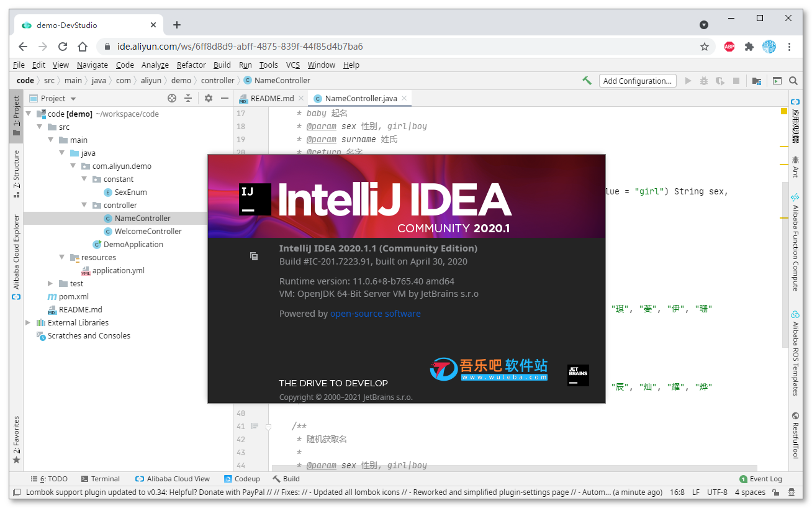Click the Stop square icon

coord(736,81)
